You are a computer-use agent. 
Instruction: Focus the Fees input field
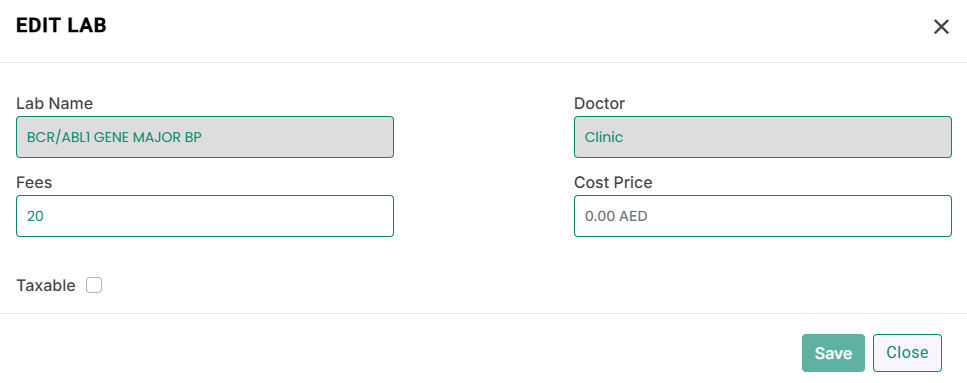coord(205,216)
